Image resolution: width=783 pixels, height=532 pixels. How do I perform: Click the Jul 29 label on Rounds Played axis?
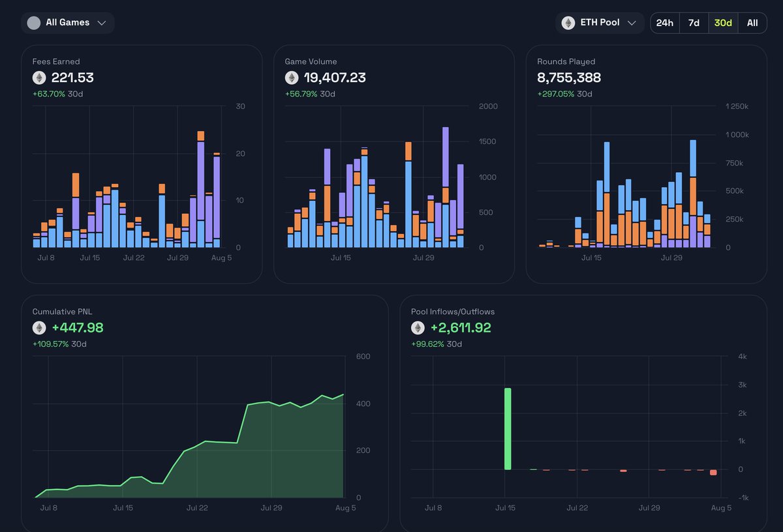(x=671, y=258)
